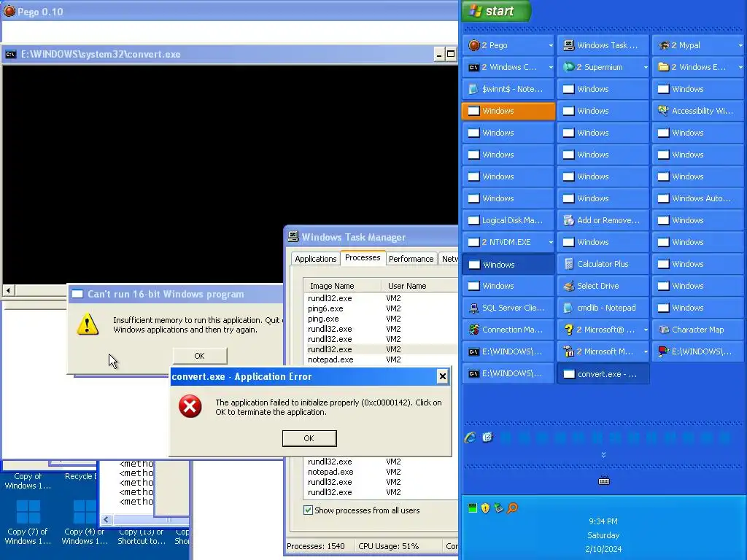Viewport: 747px width, 560px height.
Task: Expand the 2 Mypal taskbar group
Action: (740, 46)
